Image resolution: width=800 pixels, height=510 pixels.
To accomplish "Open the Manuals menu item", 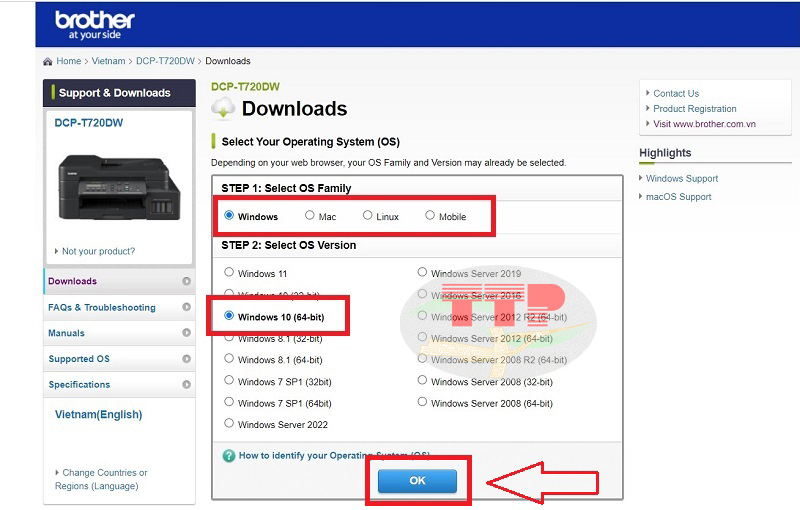I will [x=119, y=333].
